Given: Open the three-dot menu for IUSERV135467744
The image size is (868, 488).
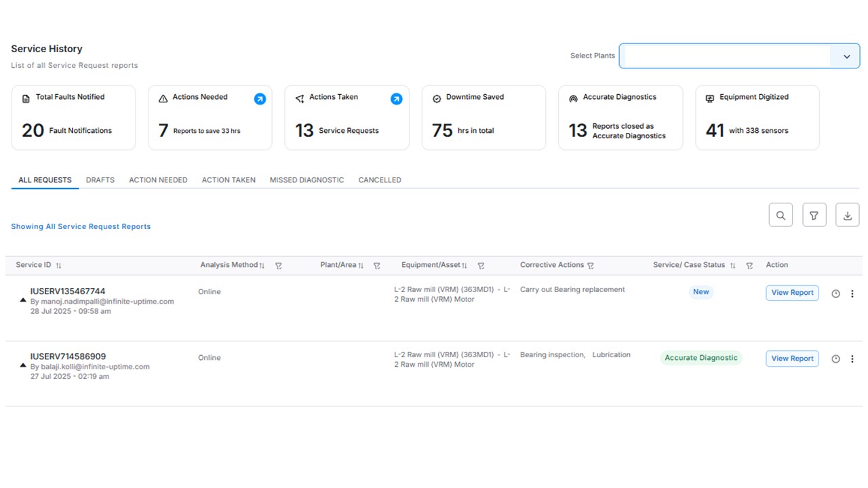Looking at the screenshot, I should [x=852, y=293].
